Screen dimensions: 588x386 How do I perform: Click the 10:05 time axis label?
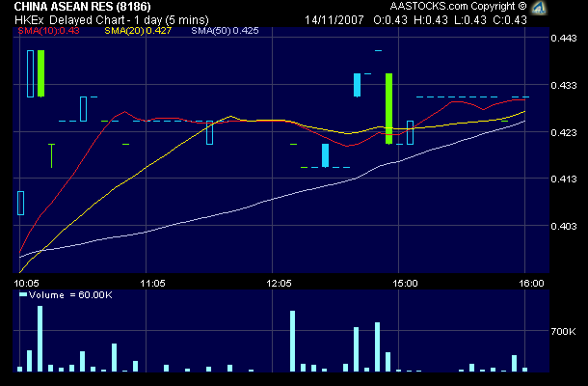(x=26, y=283)
